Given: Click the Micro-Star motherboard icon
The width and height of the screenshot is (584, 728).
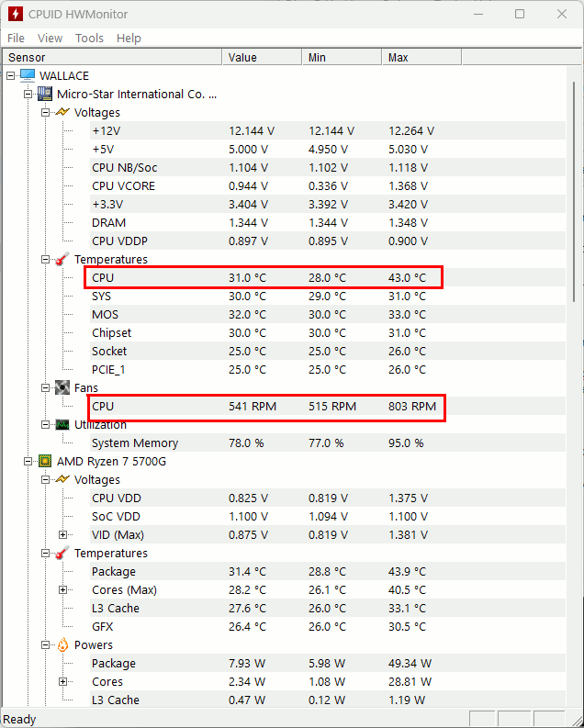Looking at the screenshot, I should [45, 94].
